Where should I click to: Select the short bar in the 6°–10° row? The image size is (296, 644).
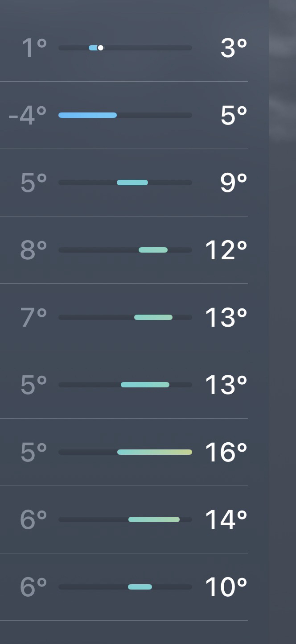[140, 587]
